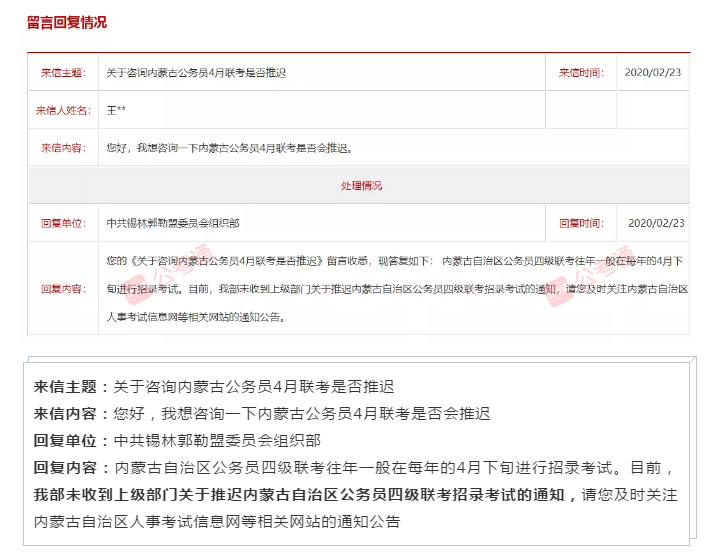
Task: Click the 回复单位 label in the table
Action: [63, 223]
